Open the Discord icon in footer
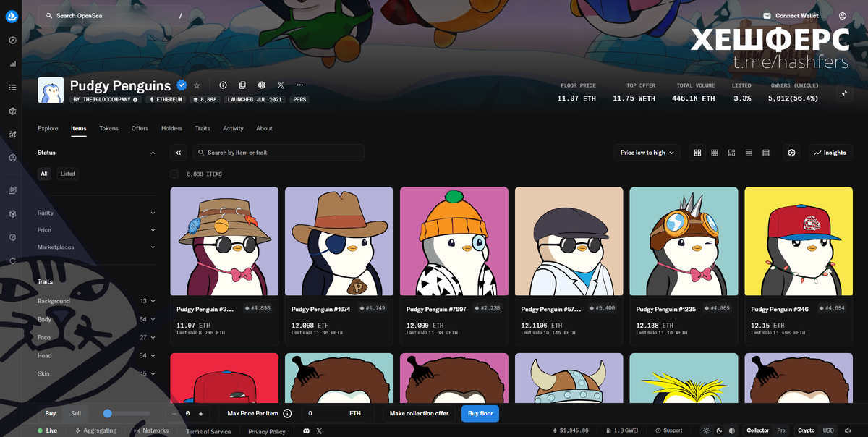 pyautogui.click(x=306, y=430)
